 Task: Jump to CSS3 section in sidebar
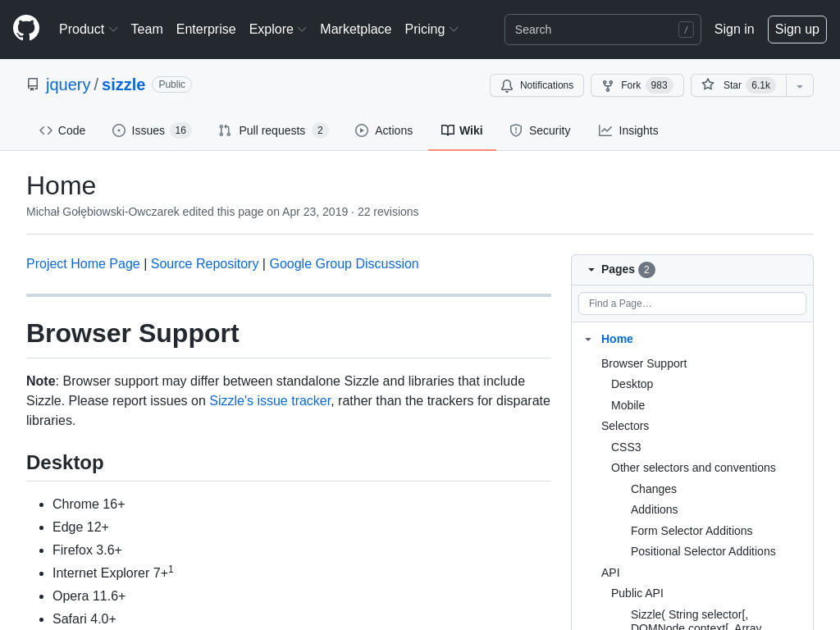(626, 447)
